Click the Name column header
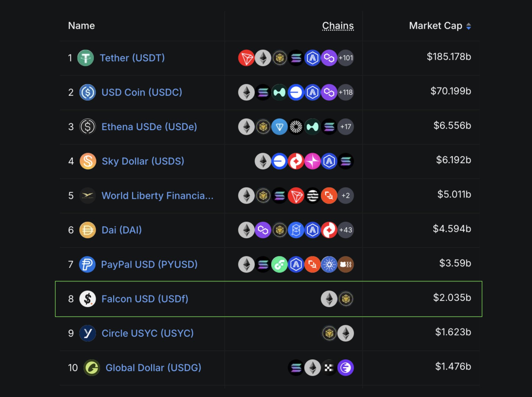This screenshot has height=397, width=532. 82,26
